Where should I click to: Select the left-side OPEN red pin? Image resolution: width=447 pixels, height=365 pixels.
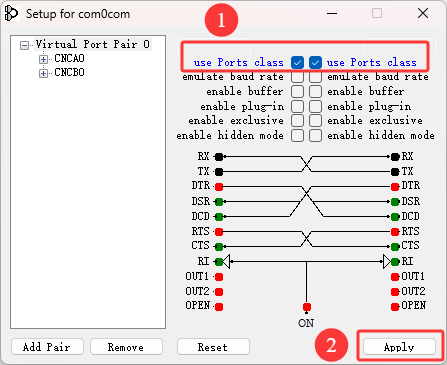tap(219, 307)
